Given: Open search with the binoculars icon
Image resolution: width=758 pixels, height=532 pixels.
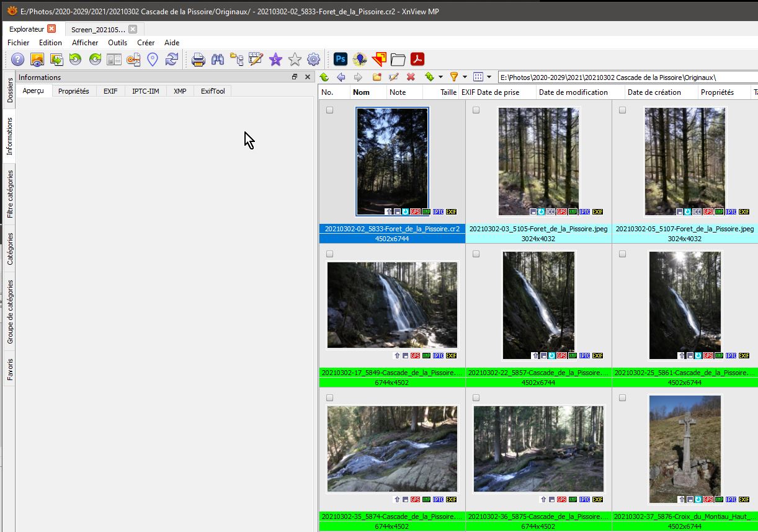Looking at the screenshot, I should pyautogui.click(x=218, y=60).
